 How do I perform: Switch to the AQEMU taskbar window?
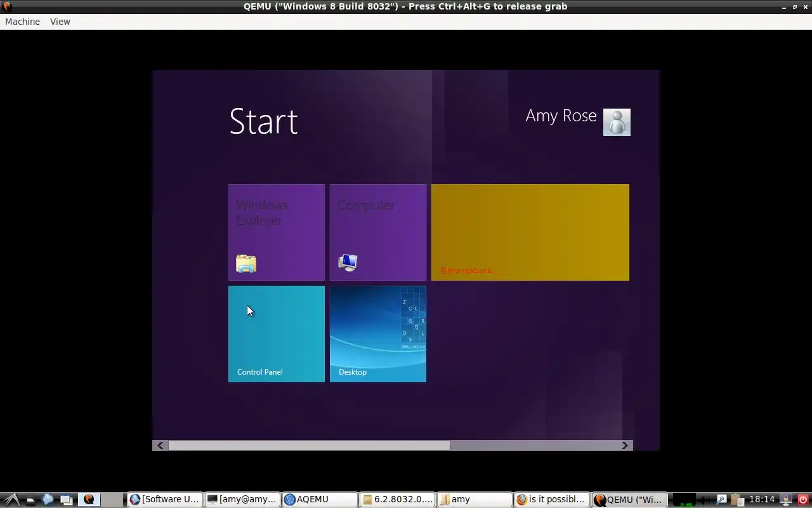point(320,500)
